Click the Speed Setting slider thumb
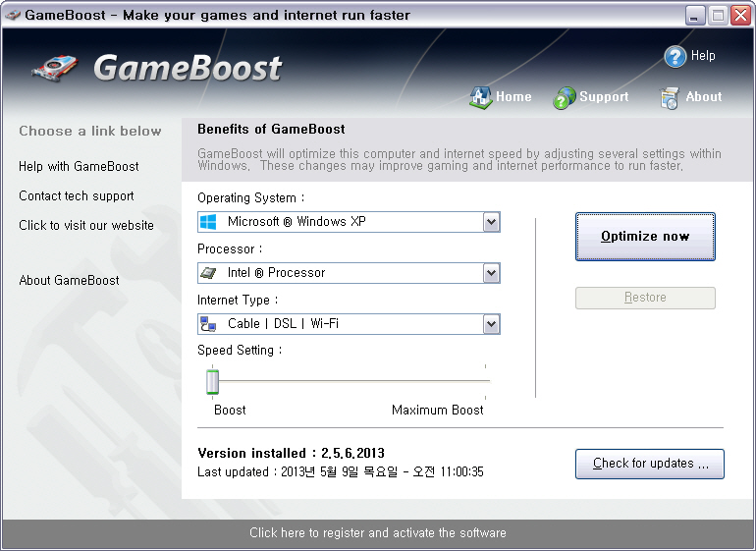756x551 pixels. pos(213,382)
